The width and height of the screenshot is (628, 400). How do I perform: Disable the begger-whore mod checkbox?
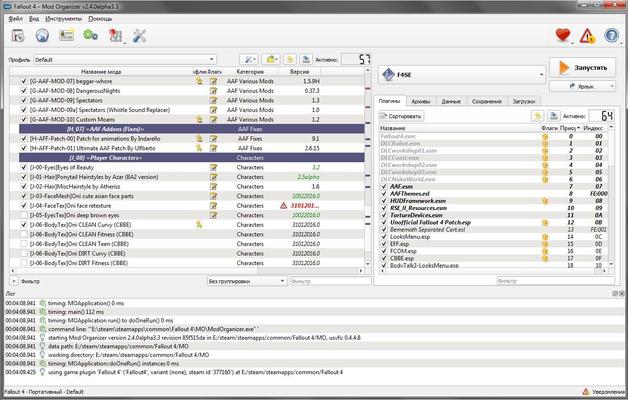[24, 81]
